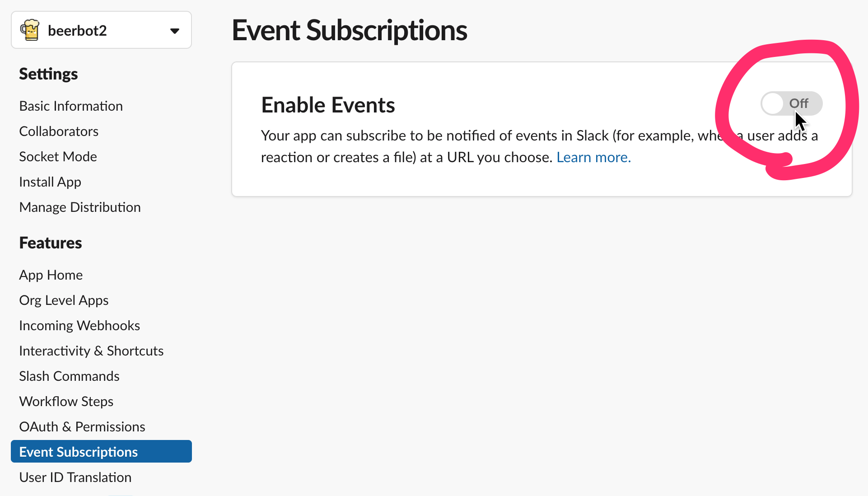Follow the Learn more link
The width and height of the screenshot is (868, 496).
click(593, 157)
